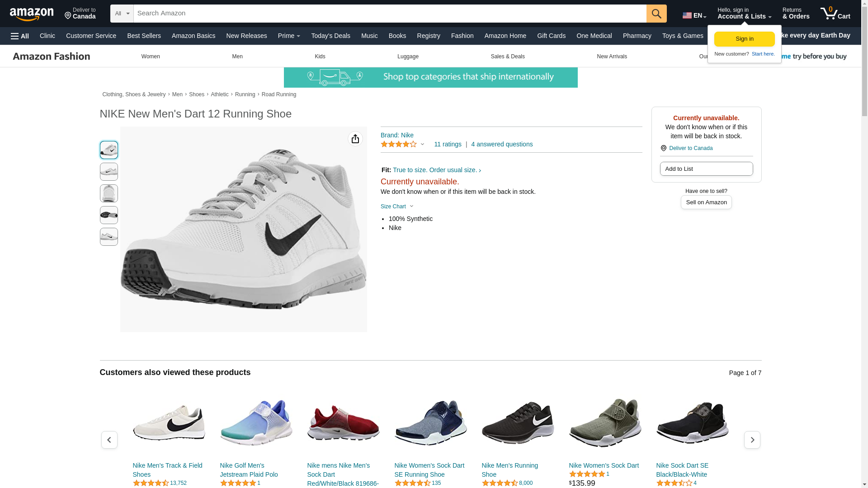Viewport: 868px width, 488px height.
Task: Open the Music section
Action: [369, 36]
